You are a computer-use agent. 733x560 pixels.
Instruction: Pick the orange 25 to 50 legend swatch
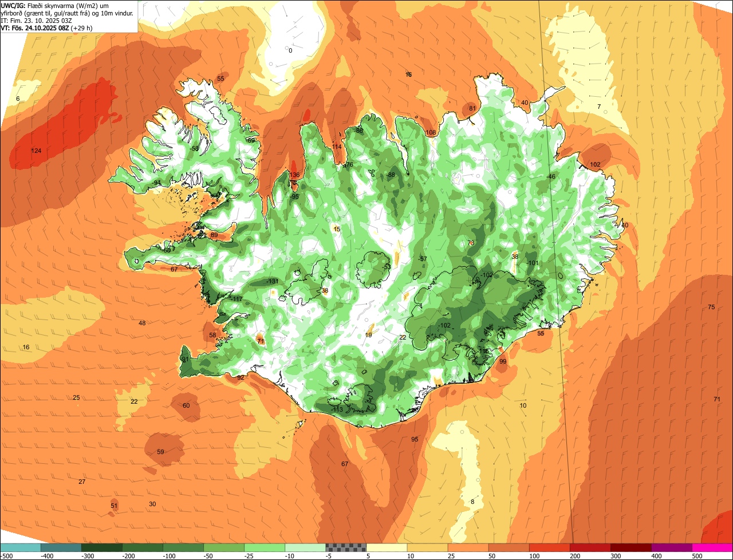(x=467, y=547)
